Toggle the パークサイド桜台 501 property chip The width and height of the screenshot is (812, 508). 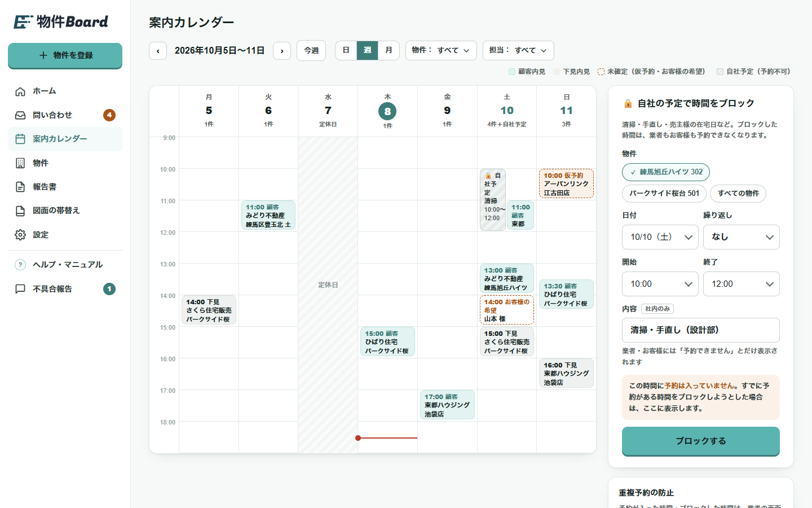[x=664, y=194]
